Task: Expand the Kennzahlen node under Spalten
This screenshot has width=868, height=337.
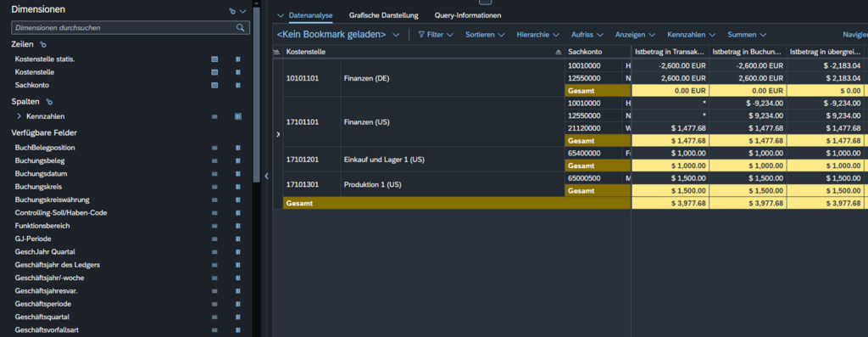Action: 19,116
